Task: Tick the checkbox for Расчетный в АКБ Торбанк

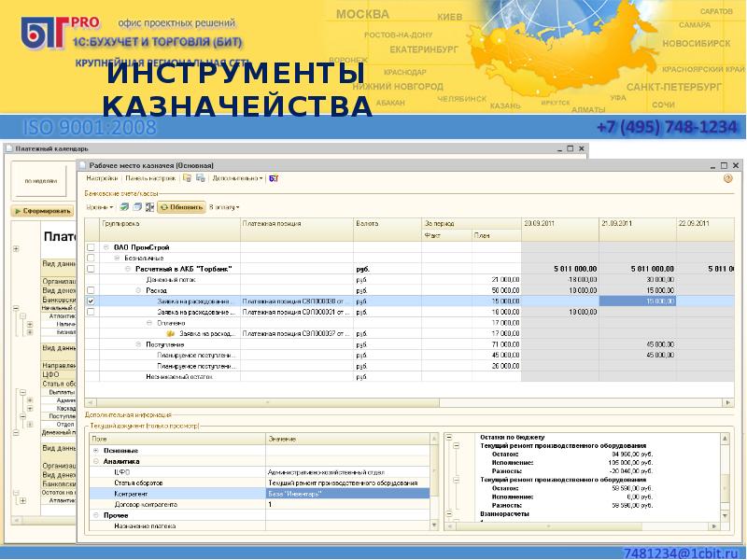Action: [x=91, y=269]
